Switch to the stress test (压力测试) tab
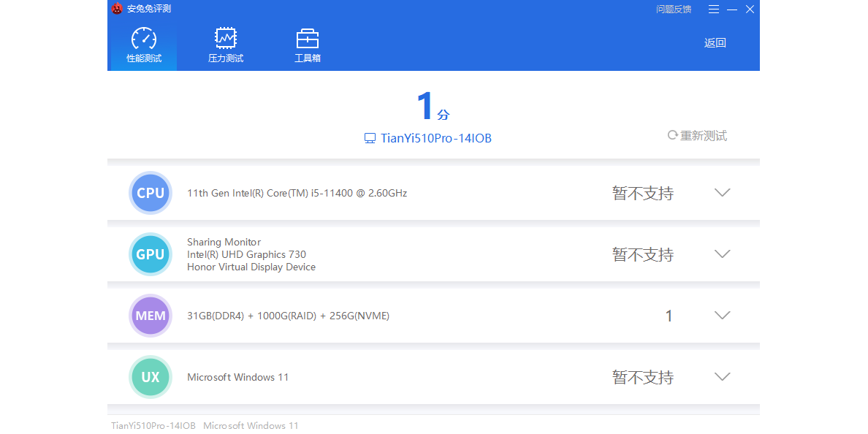Screen dimensions: 868x434 pyautogui.click(x=226, y=46)
